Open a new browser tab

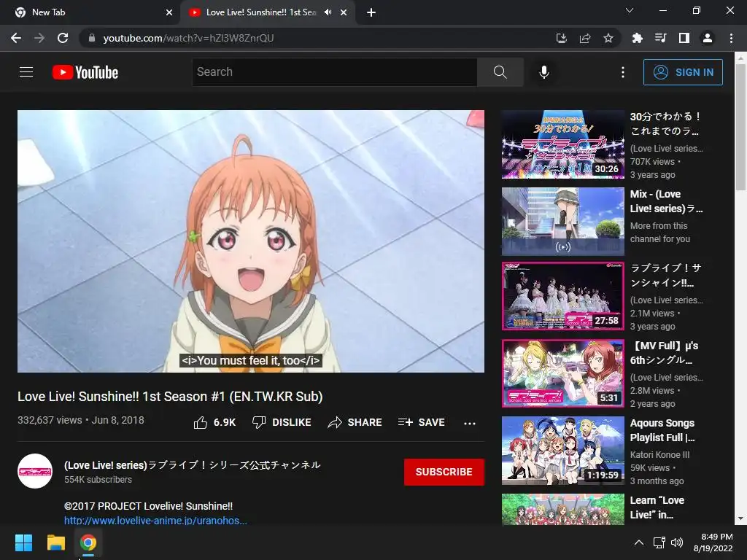371,12
